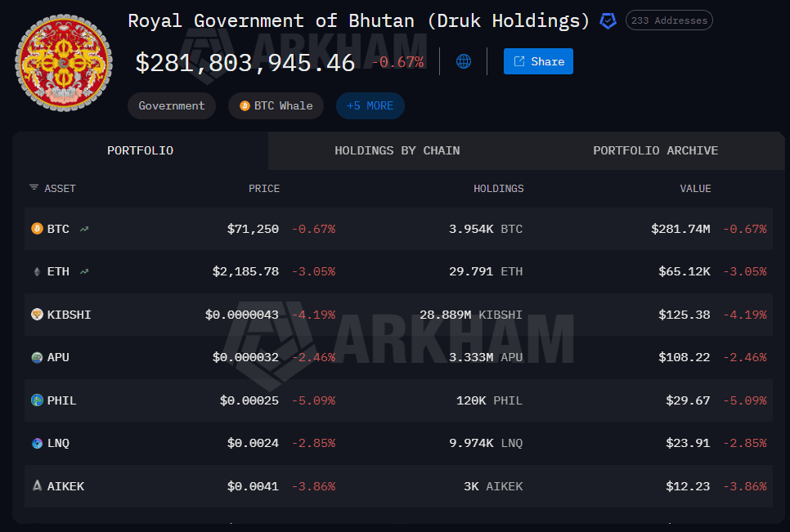Click the 3K AIKEK holdings
This screenshot has height=532, width=790.
493,486
